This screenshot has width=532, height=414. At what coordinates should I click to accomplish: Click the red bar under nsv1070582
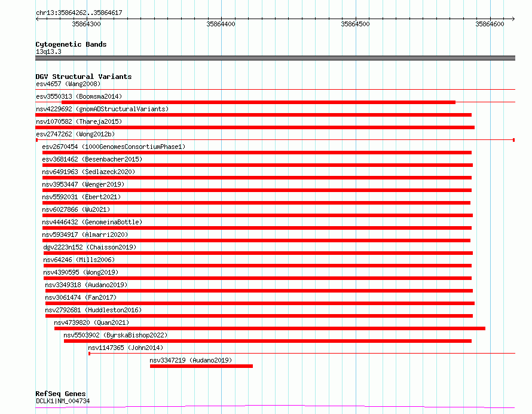point(255,127)
